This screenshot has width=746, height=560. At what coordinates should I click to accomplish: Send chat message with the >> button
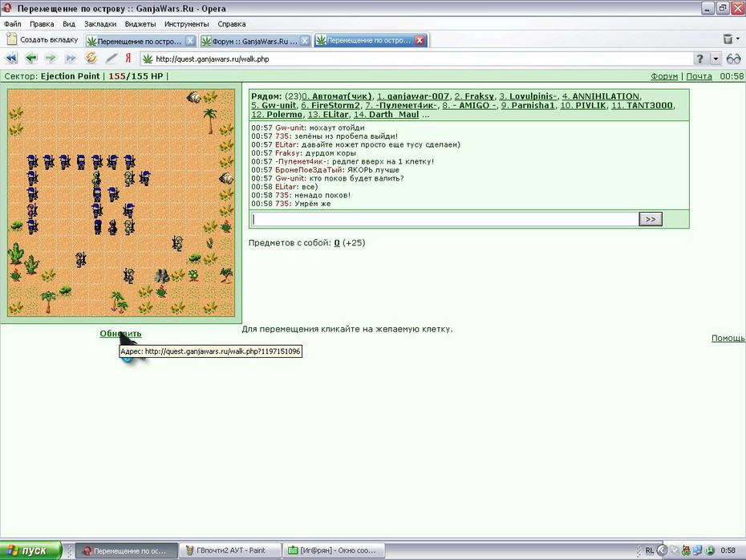651,219
